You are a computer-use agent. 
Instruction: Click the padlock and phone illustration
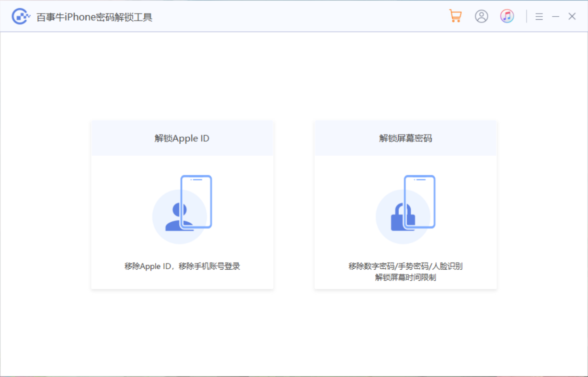pos(405,209)
